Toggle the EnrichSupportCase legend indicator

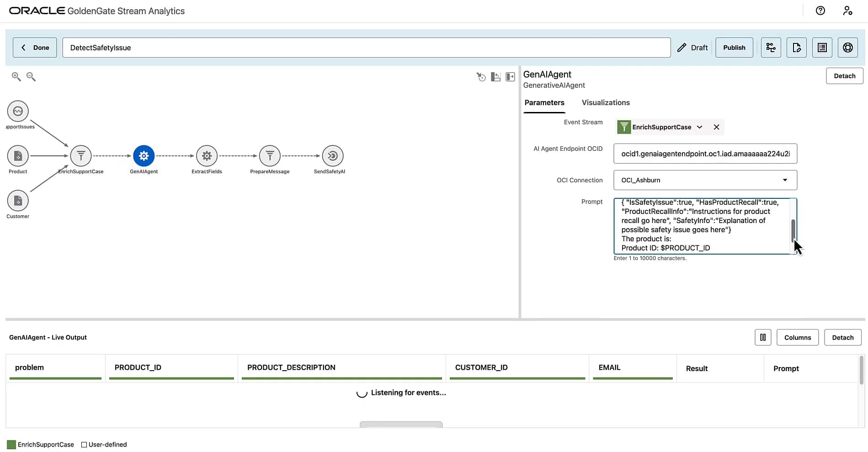coord(11,444)
